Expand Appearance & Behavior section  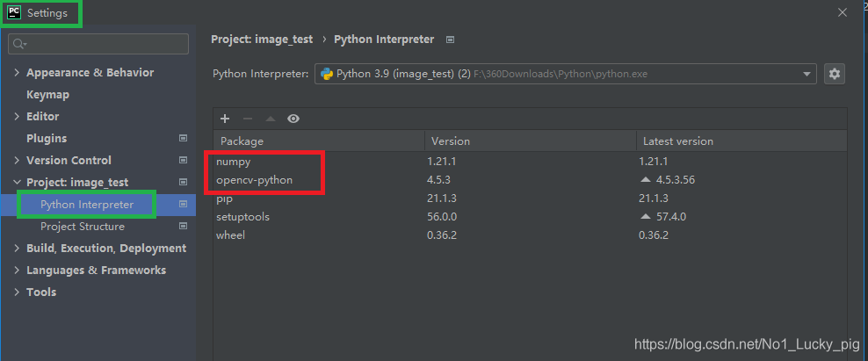[17, 73]
